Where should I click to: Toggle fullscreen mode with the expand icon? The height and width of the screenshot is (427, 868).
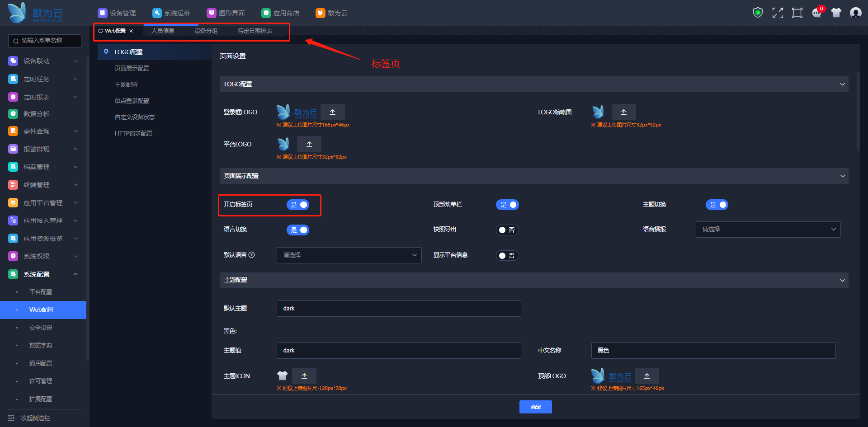click(x=778, y=13)
